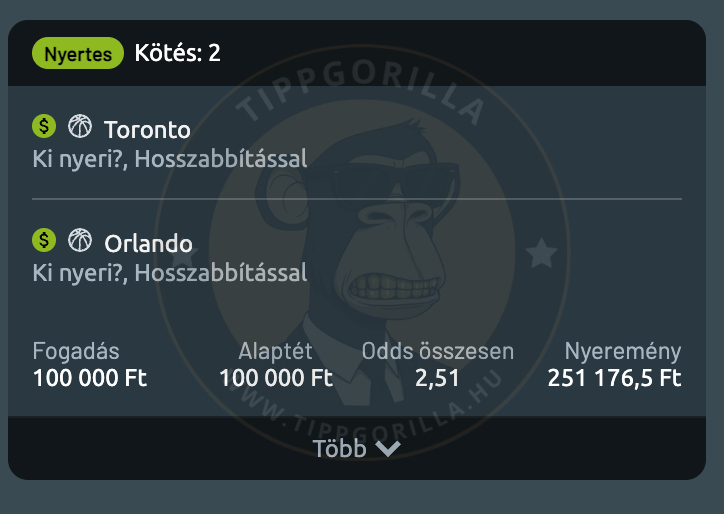Open the Orlando team selection
The height and width of the screenshot is (514, 724).
pos(148,244)
